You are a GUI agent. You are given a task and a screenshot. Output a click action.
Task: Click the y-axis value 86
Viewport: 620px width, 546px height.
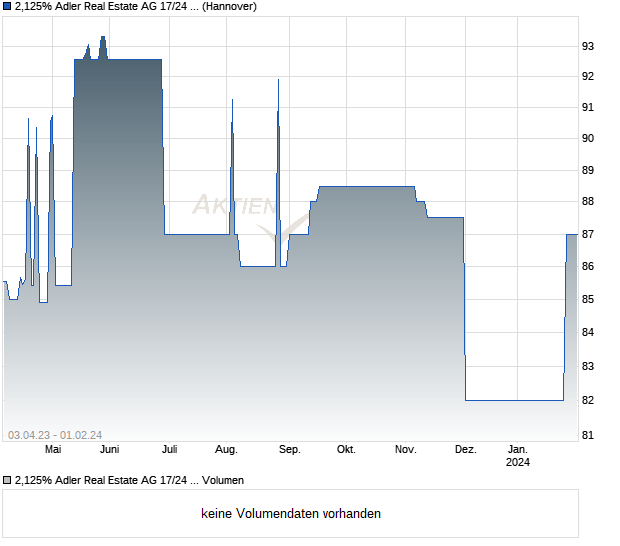click(588, 266)
